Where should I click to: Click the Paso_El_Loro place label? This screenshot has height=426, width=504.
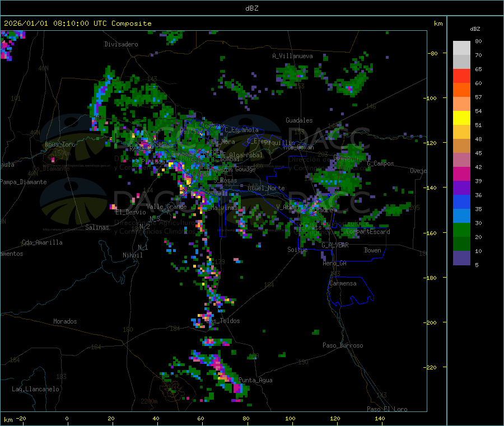pyautogui.click(x=387, y=409)
